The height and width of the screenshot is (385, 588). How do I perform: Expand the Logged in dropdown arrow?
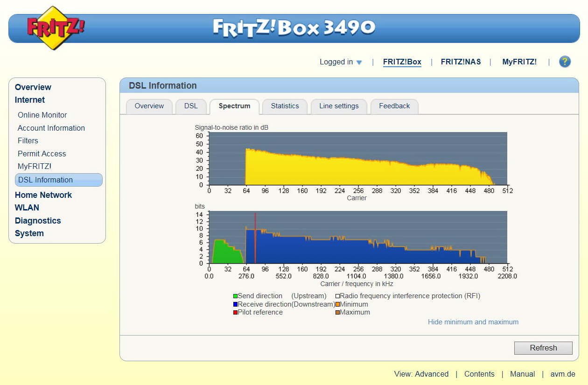(359, 63)
